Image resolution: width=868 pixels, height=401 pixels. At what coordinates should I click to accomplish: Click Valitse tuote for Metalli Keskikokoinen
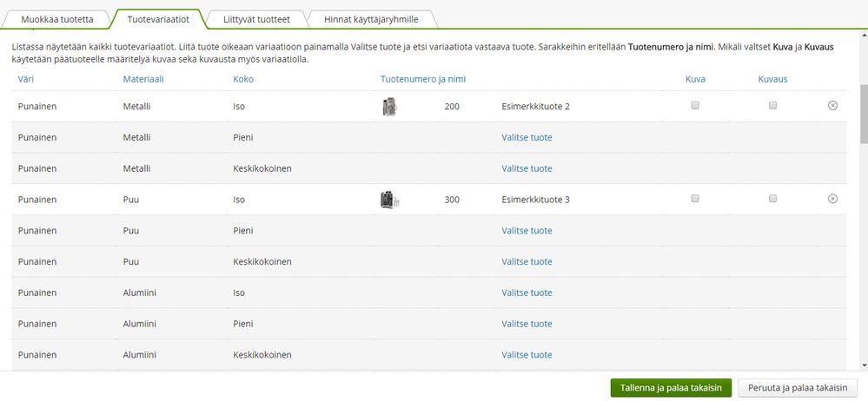[x=527, y=168]
